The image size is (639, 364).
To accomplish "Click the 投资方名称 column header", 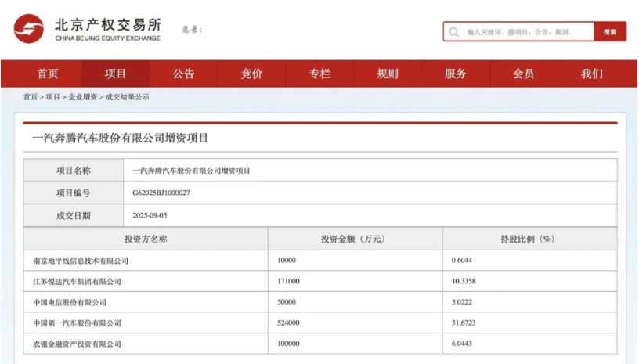I will (x=146, y=239).
